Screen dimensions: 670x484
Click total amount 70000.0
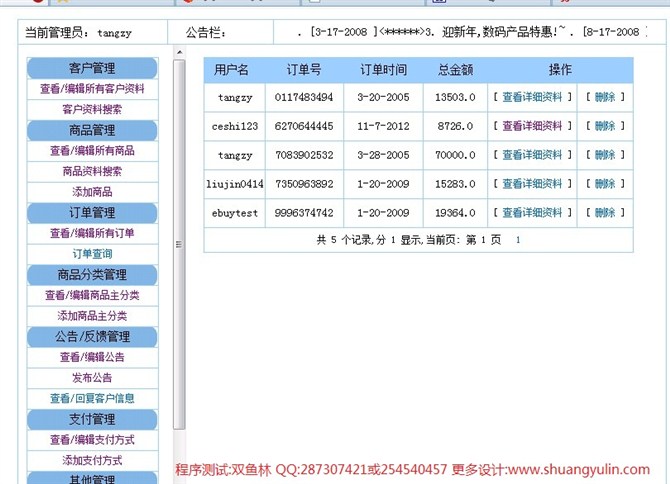pyautogui.click(x=455, y=155)
